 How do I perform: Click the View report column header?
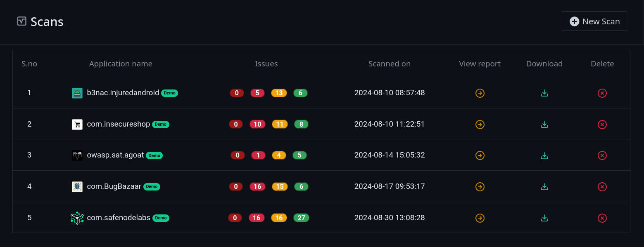480,64
